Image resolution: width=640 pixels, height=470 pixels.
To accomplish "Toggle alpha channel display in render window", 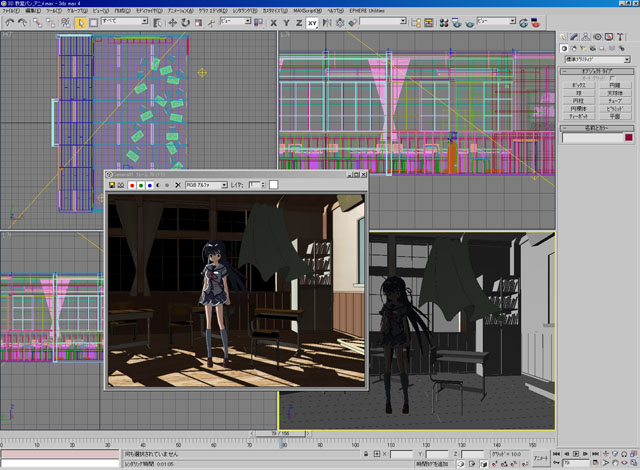I will tap(158, 185).
